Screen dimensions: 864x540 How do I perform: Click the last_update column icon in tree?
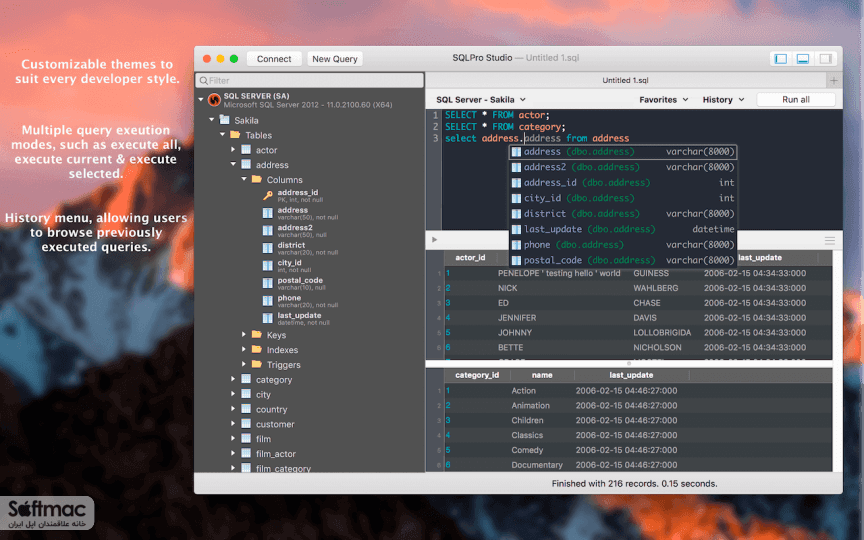[x=268, y=318]
